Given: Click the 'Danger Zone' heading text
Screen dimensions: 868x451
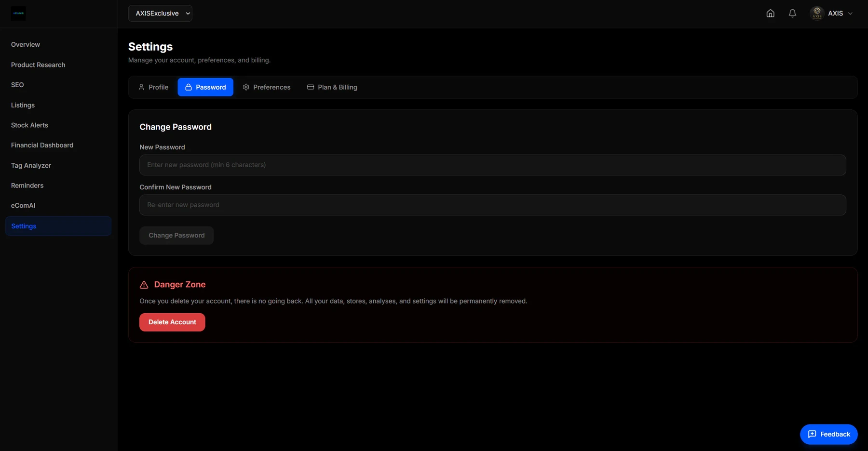Looking at the screenshot, I should pos(180,285).
